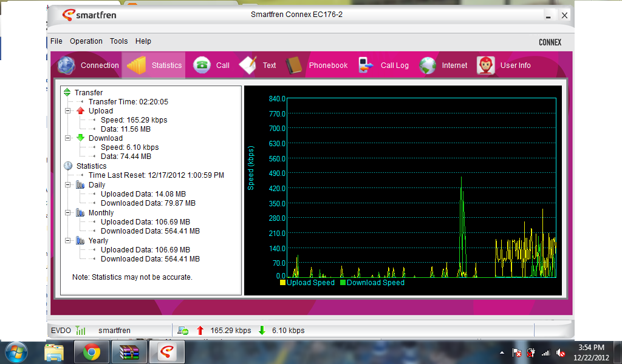Click the status bar green download arrow
The image size is (622, 364).
pyautogui.click(x=262, y=330)
